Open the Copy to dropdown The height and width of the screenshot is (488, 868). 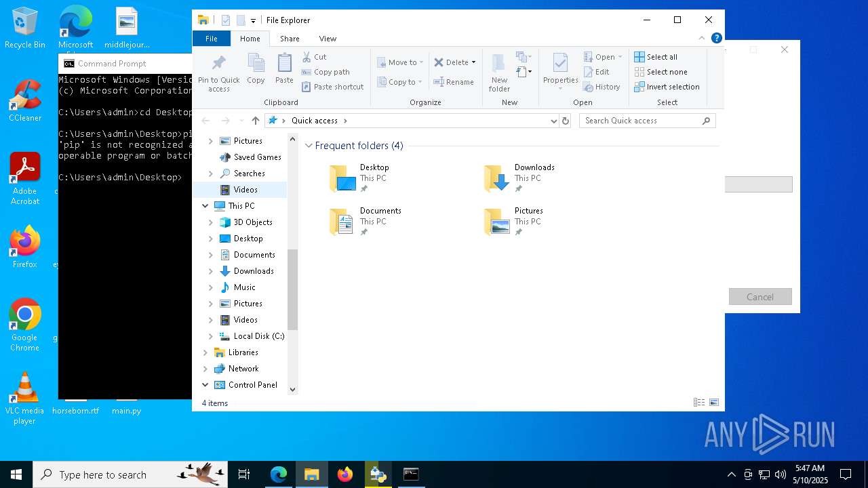399,82
